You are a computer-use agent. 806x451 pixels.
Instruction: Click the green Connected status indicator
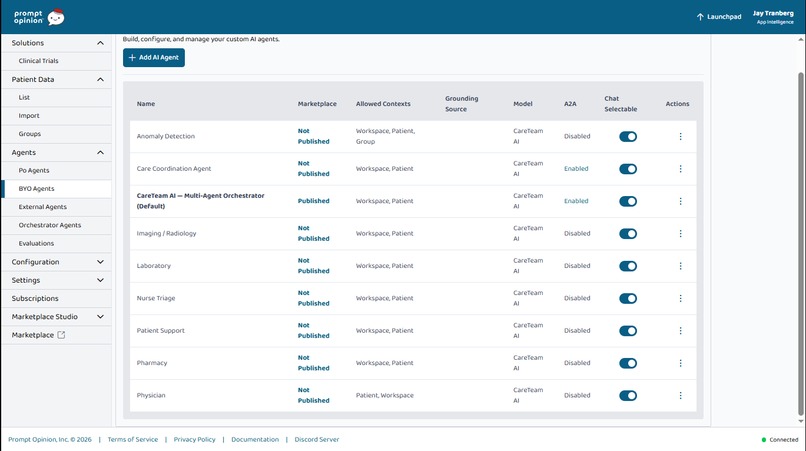click(x=763, y=440)
